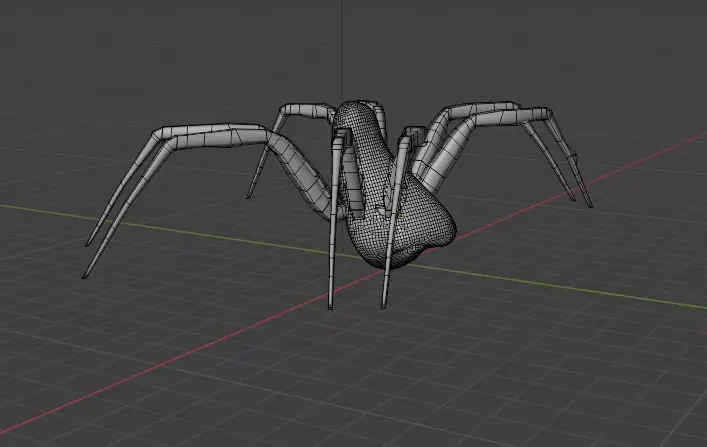
Task: Click the inner far-right leg tip
Action: 573,198
